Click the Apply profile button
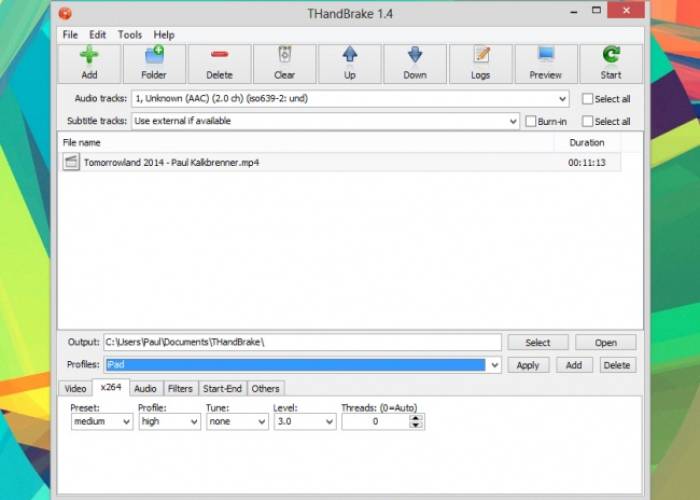 [528, 365]
